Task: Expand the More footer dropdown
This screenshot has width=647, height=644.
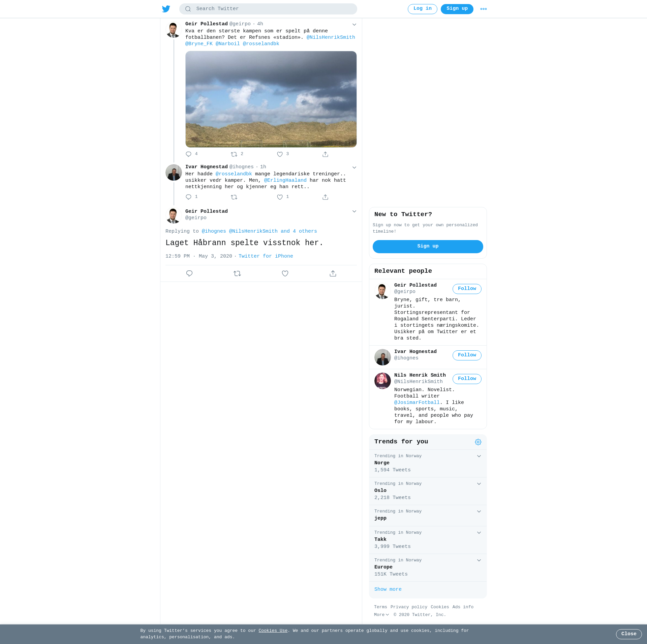Action: click(x=381, y=615)
